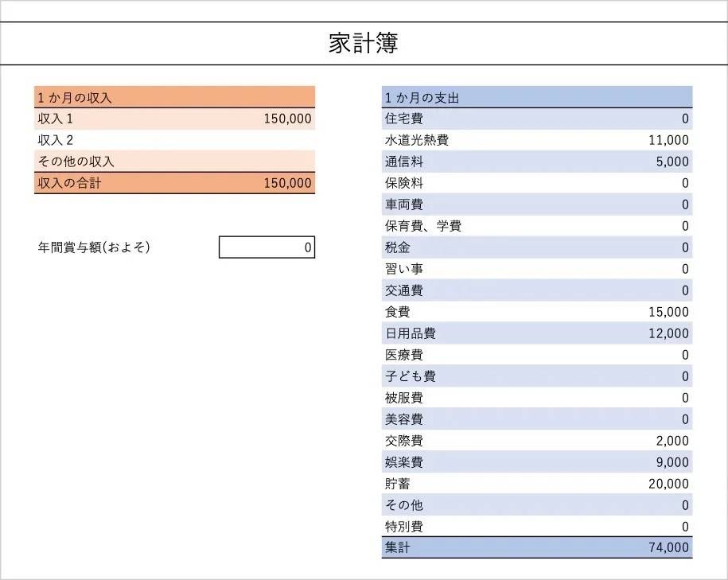Click the 水道光熱費 label cell
The image size is (728, 580).
coord(416,140)
